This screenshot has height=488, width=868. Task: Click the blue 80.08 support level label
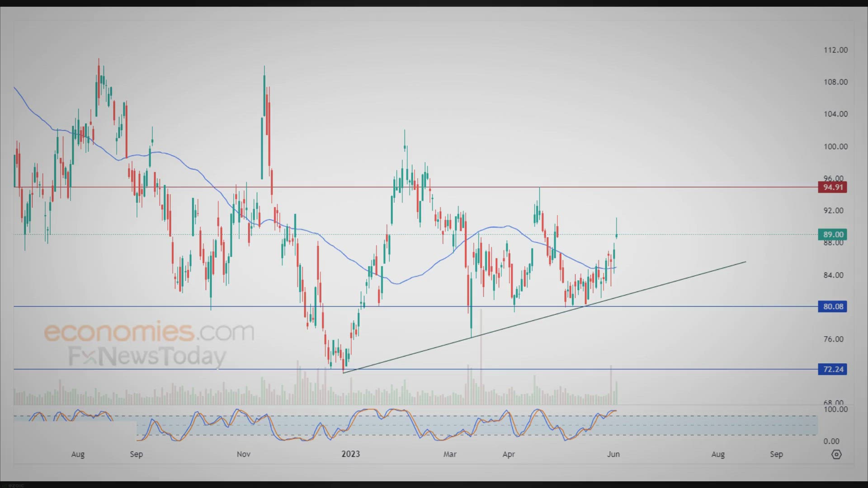pyautogui.click(x=833, y=306)
